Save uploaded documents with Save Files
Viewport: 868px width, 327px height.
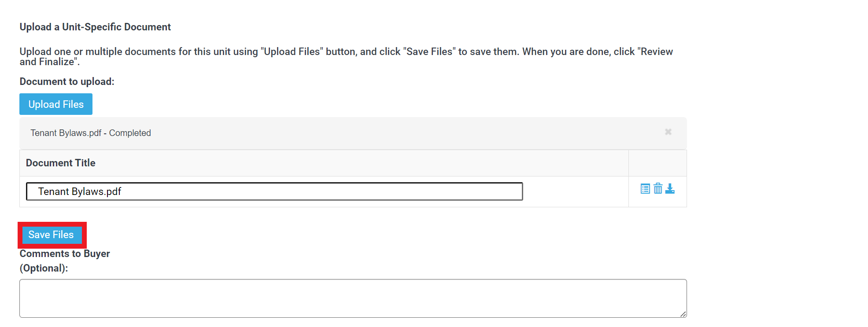click(x=51, y=235)
